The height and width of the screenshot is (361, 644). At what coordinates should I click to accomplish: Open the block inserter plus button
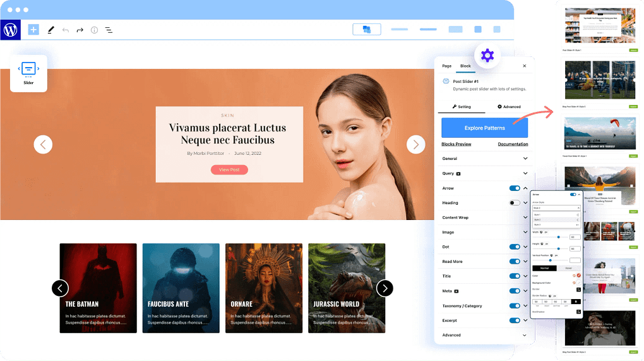[33, 30]
